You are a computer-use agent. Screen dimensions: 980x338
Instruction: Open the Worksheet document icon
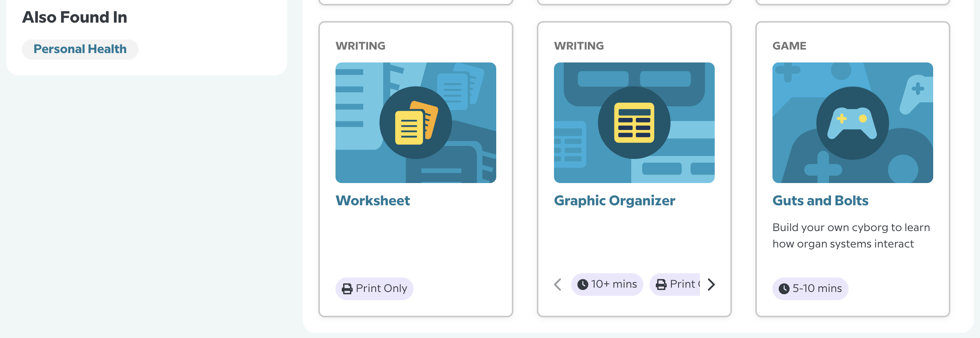coord(416,123)
